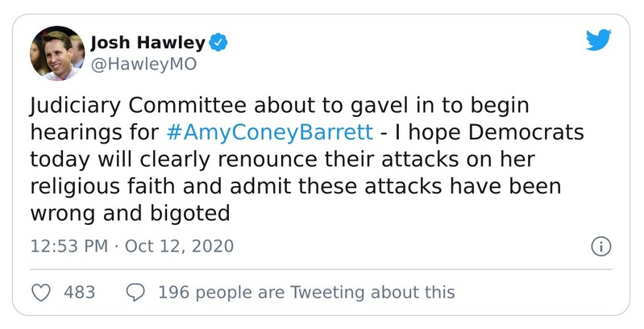The image size is (644, 329).
Task: Click the Oct 12, 2020 date
Action: click(179, 246)
